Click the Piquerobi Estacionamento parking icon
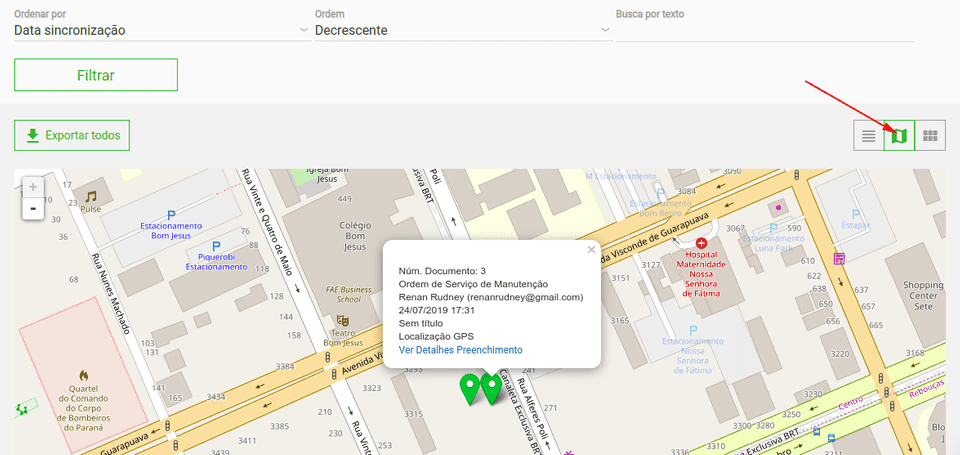 point(216,244)
